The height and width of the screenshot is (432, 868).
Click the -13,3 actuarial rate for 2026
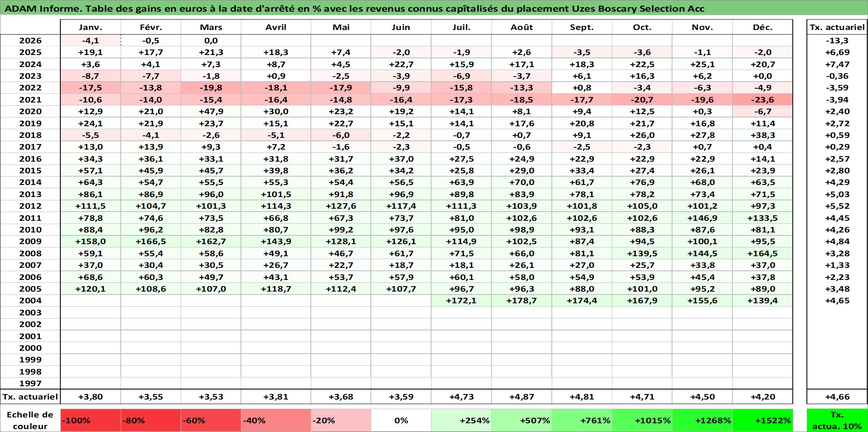[x=837, y=40]
